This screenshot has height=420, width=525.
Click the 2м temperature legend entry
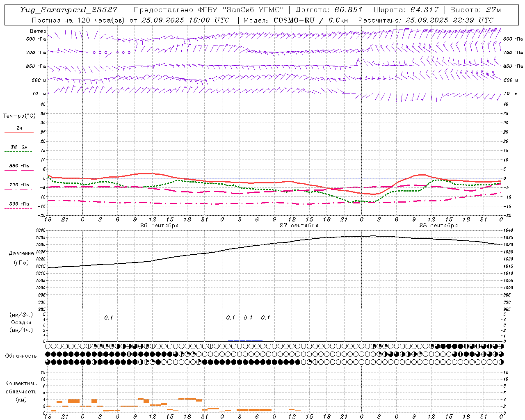(x=19, y=128)
